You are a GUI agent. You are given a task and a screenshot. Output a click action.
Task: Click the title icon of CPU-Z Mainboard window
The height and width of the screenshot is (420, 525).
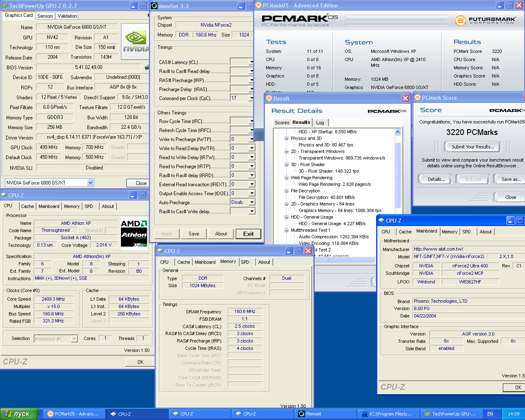point(381,220)
